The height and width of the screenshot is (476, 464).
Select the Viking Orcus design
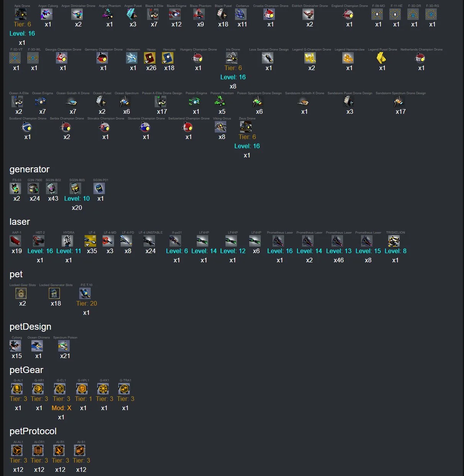[x=221, y=127]
